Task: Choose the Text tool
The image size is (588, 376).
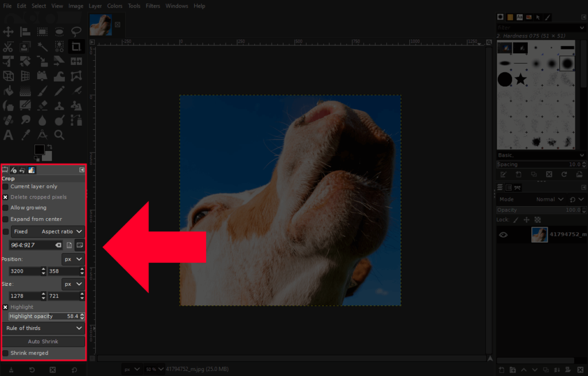Action: point(8,135)
